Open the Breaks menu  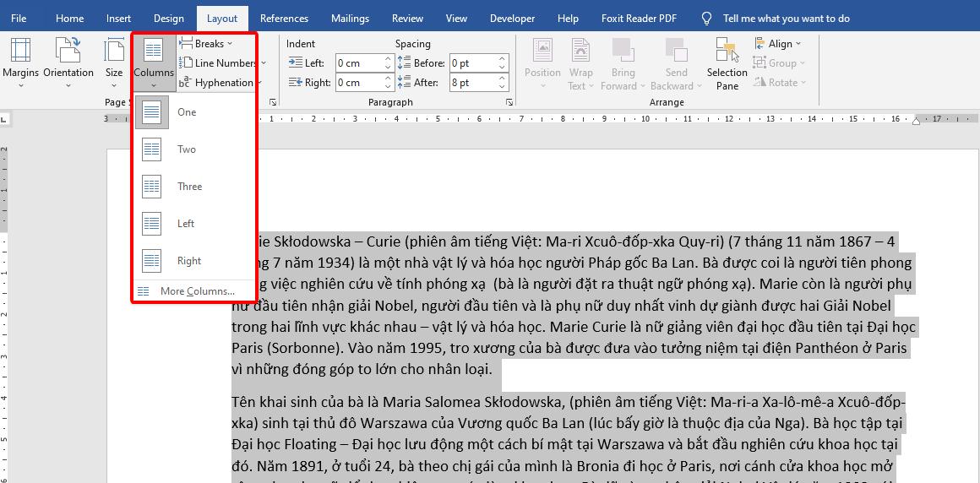pos(205,44)
